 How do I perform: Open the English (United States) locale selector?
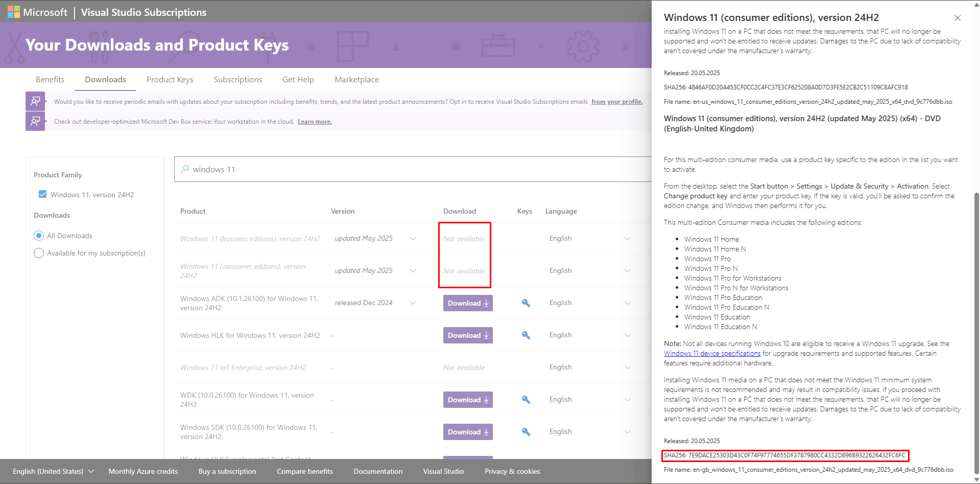(54, 471)
